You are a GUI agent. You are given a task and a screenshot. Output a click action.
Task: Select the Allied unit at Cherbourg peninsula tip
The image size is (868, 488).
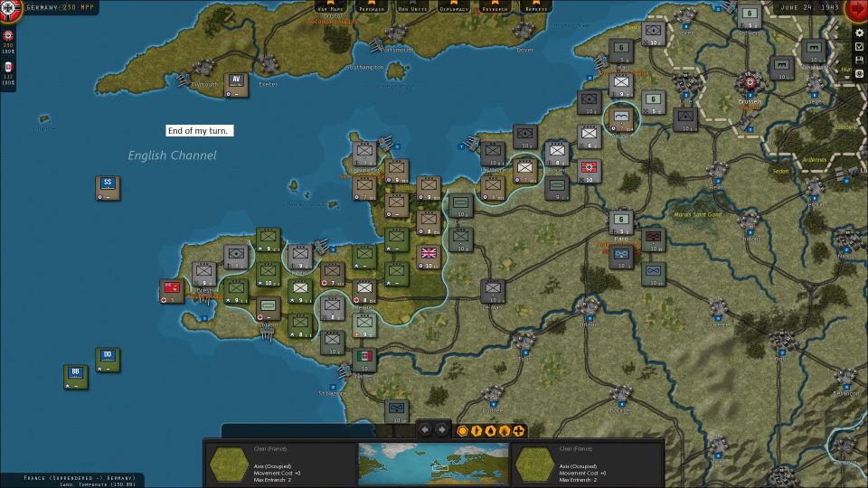pyautogui.click(x=364, y=154)
